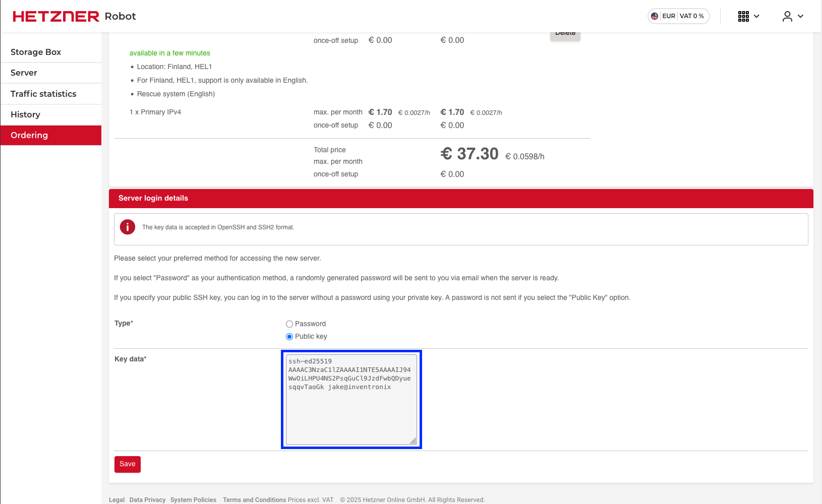Open the Storage Box section

pyautogui.click(x=36, y=52)
